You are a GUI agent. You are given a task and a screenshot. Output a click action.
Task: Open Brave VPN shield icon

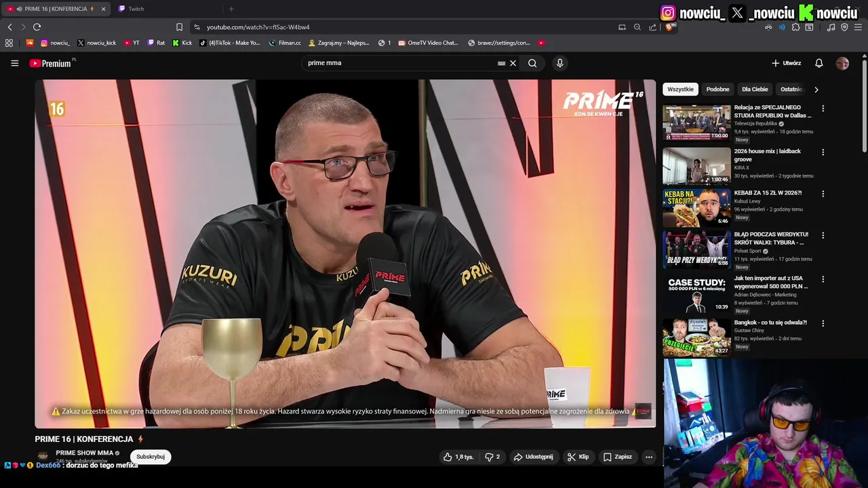point(844,27)
